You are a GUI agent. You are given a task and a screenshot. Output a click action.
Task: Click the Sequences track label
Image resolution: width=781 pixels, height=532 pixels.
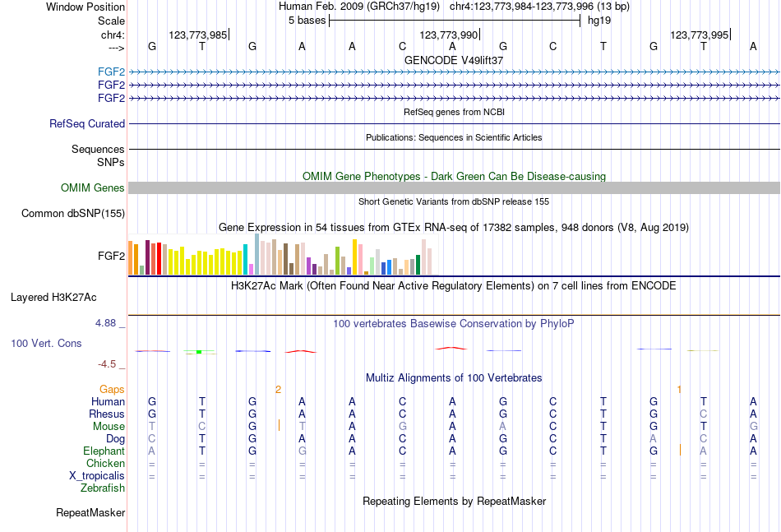pos(98,149)
